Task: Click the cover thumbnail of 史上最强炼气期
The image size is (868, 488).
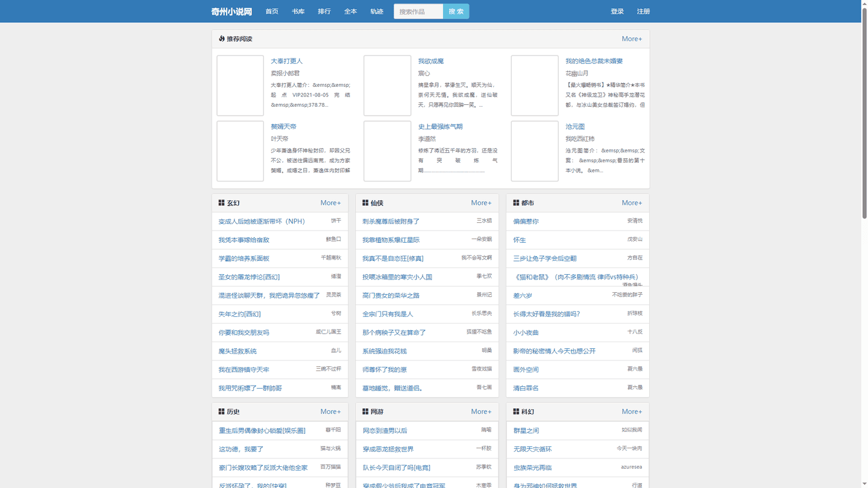Action: point(388,151)
